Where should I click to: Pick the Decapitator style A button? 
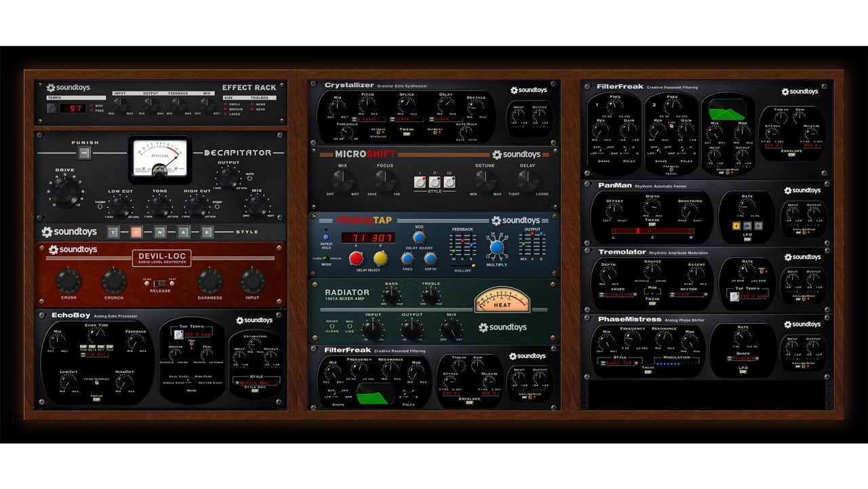click(x=183, y=232)
